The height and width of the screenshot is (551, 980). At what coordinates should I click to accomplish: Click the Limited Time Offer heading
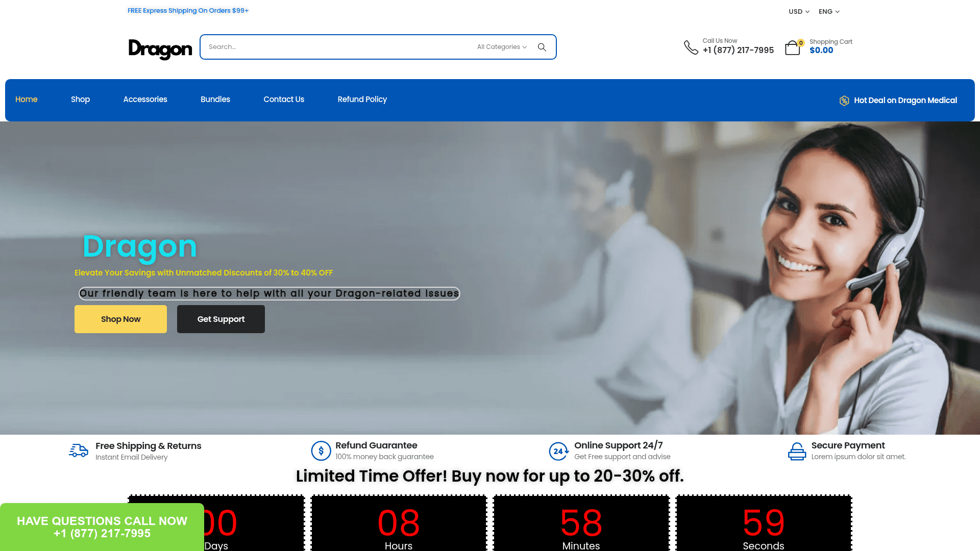490,476
